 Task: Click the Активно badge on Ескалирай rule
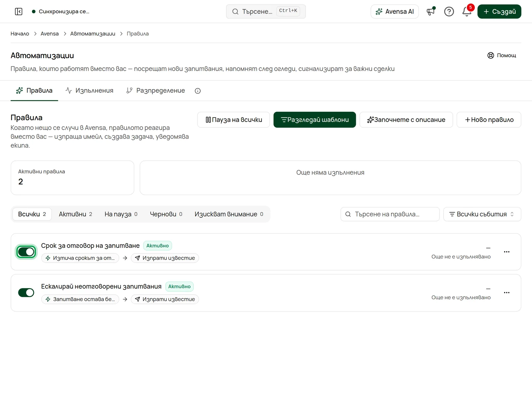[x=180, y=287]
